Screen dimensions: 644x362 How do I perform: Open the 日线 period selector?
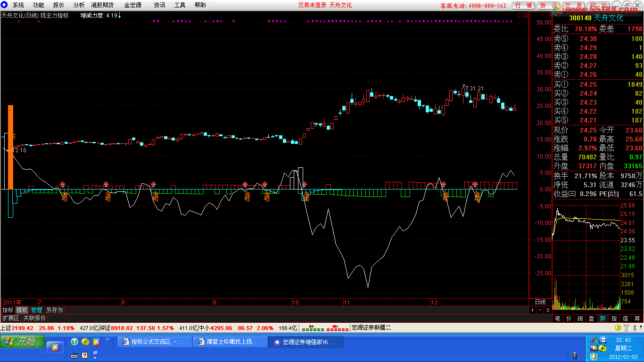pos(540,302)
